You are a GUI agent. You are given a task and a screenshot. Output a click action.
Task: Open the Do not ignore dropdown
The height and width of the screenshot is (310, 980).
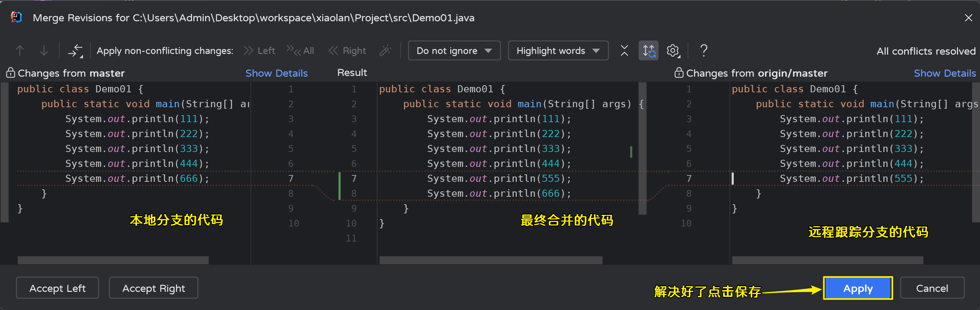tap(454, 51)
